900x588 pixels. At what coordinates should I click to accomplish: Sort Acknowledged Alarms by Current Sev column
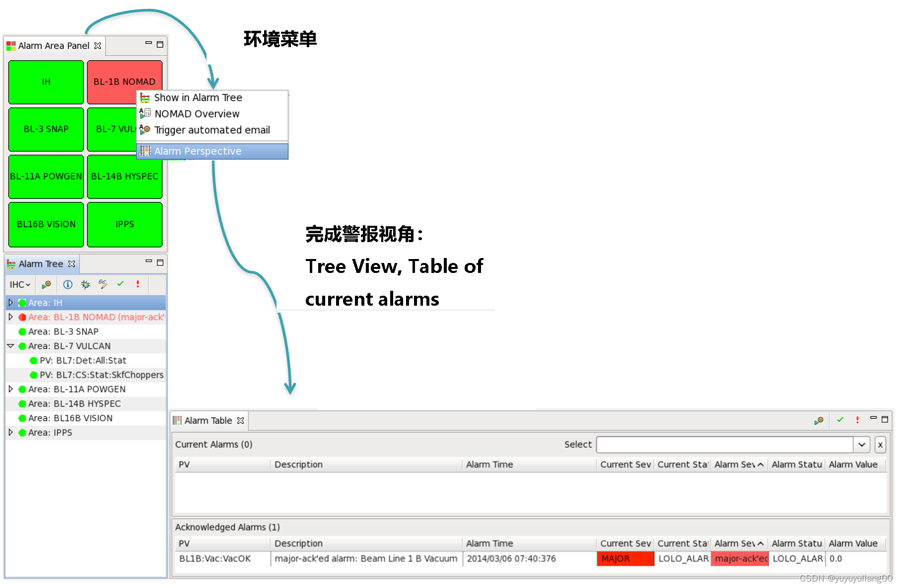click(625, 544)
